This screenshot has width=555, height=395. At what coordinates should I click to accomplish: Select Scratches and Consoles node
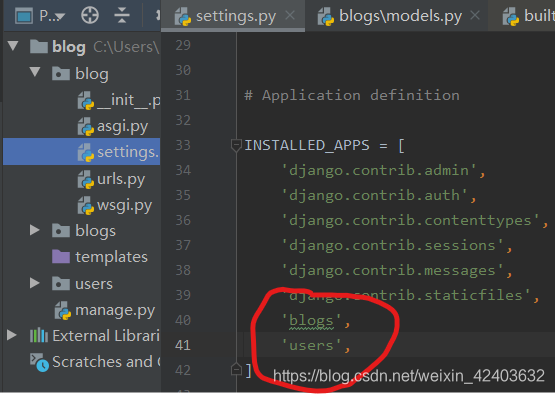coord(95,362)
